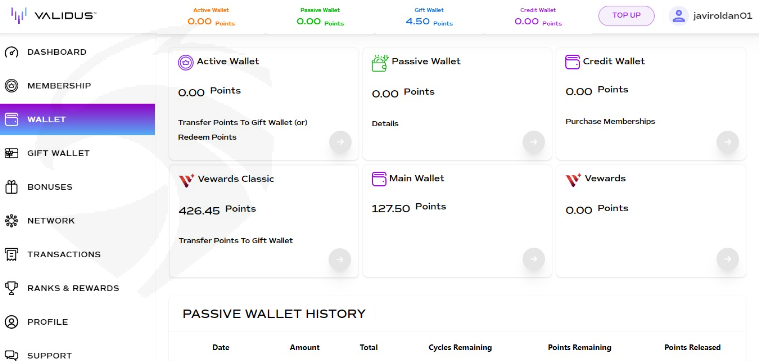Select the Wallet menu item

[x=77, y=120]
